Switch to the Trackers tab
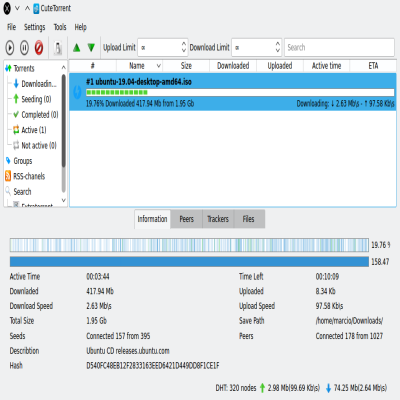 [x=218, y=219]
